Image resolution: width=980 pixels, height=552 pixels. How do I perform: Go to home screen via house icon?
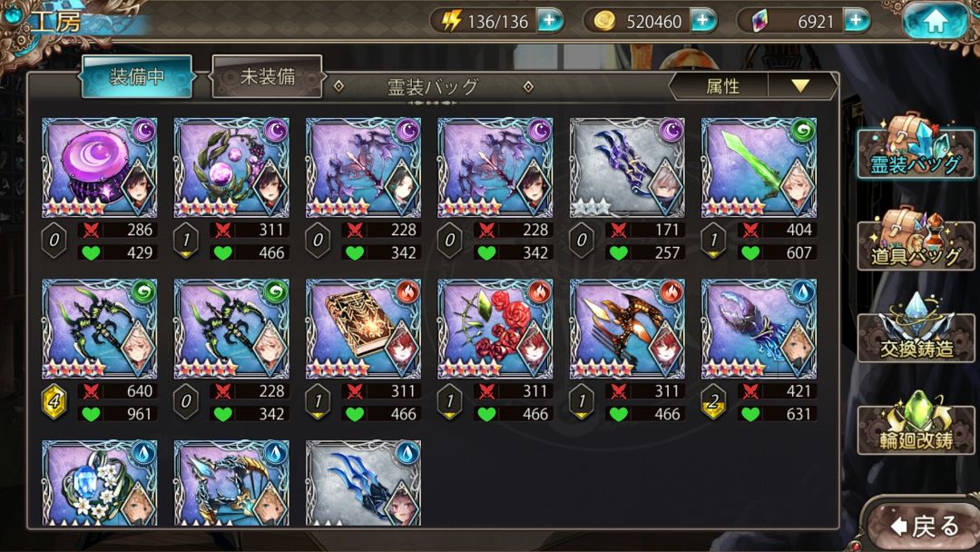(935, 21)
